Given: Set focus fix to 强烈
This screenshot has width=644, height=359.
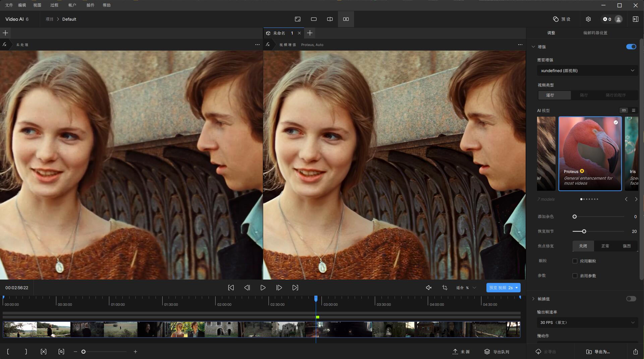Looking at the screenshot, I should click(x=627, y=246).
